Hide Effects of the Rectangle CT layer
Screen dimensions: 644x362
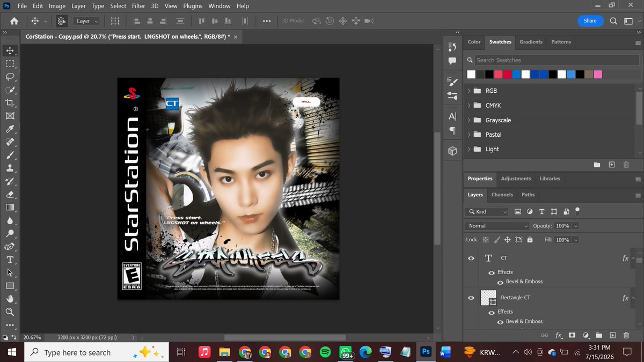(491, 312)
